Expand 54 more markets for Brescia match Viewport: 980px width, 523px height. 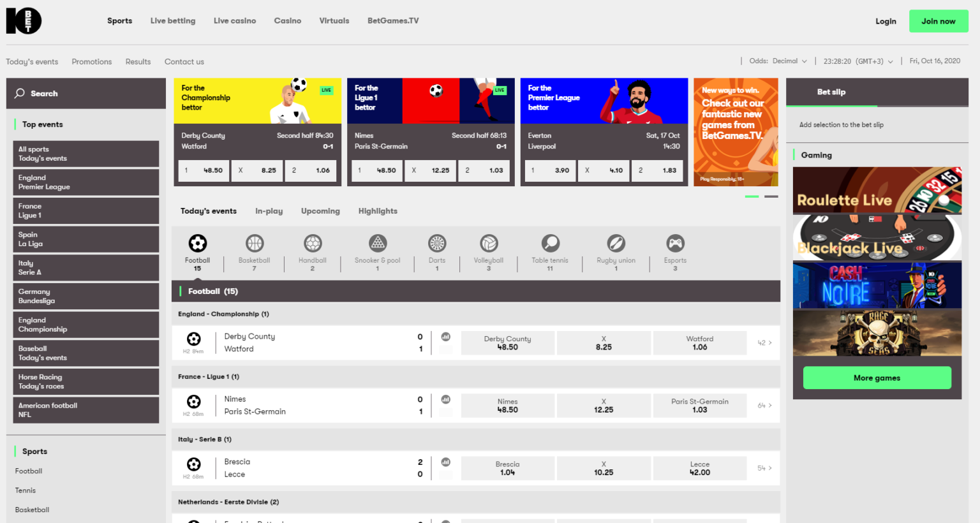[764, 468]
